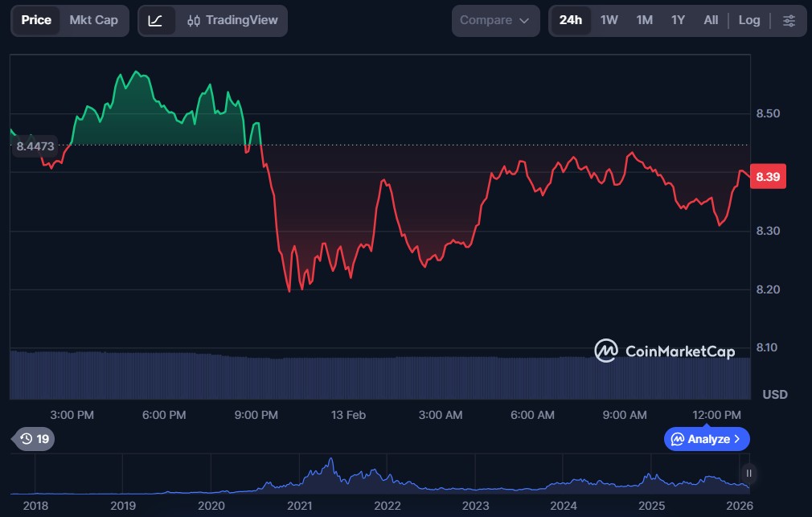Click the CoinMarketCap watermark logo
812x517 pixels.
(x=664, y=351)
